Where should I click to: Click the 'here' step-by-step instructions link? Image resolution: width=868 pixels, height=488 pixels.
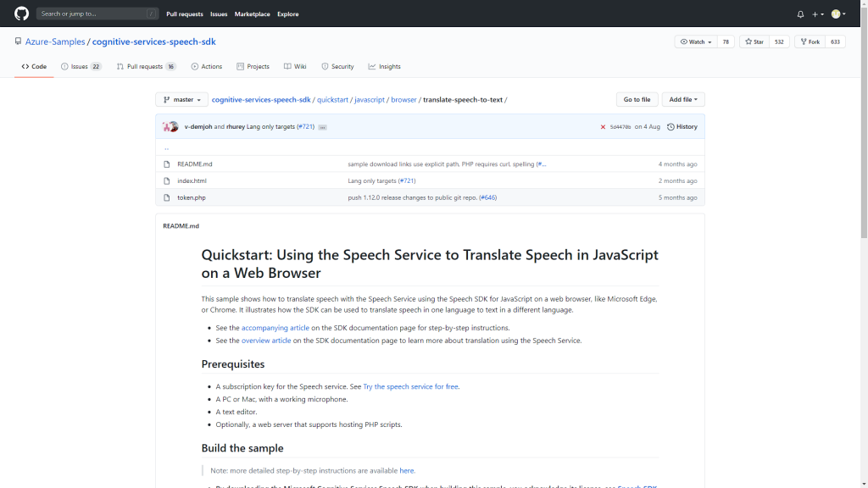coord(406,471)
